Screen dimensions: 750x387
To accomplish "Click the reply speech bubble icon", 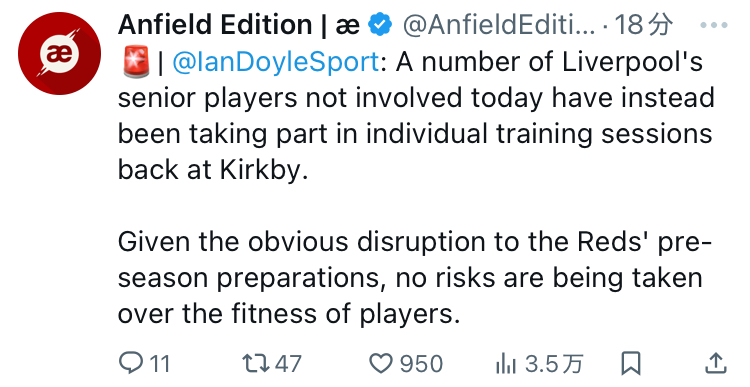I will pos(130,363).
